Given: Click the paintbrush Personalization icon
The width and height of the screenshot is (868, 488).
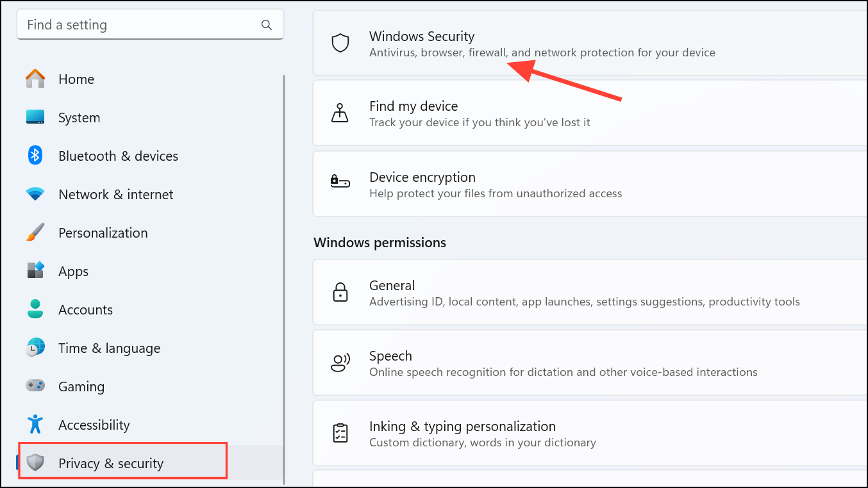Looking at the screenshot, I should [35, 232].
